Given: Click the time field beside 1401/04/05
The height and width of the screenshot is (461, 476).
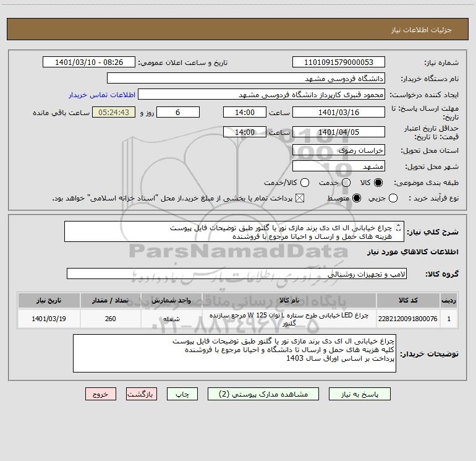Looking at the screenshot, I should click(245, 132).
